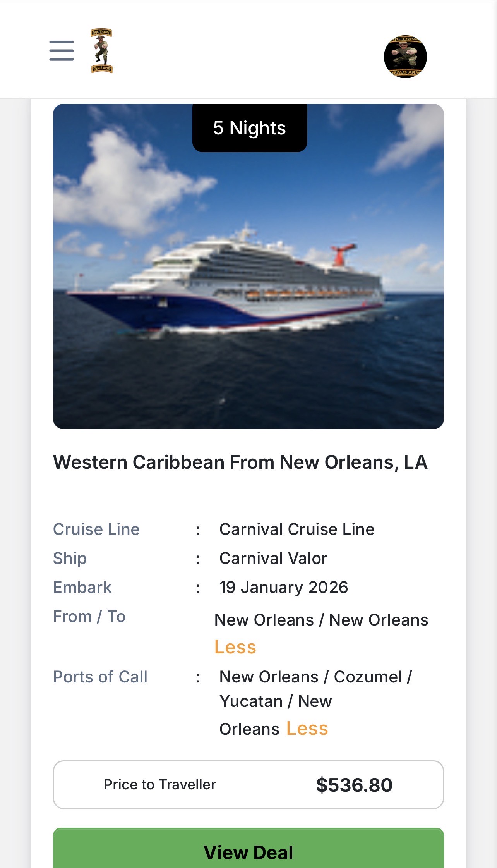Click the Sgt. Travel logo
Image resolution: width=497 pixels, height=868 pixels.
(x=101, y=51)
